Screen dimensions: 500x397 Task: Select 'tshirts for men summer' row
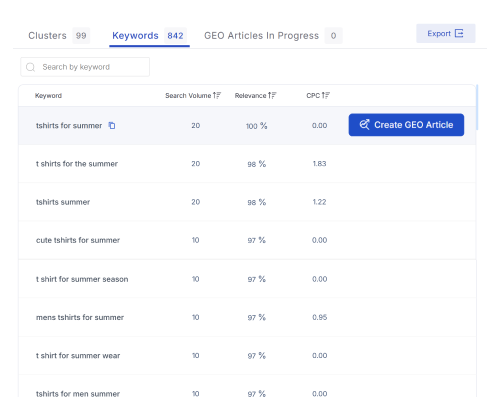click(247, 387)
